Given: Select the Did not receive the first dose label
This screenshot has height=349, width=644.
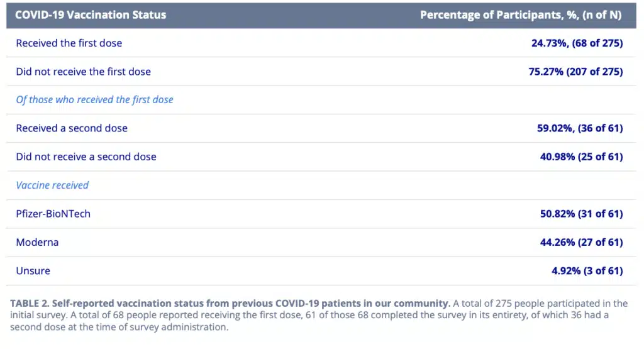Looking at the screenshot, I should 84,72.
